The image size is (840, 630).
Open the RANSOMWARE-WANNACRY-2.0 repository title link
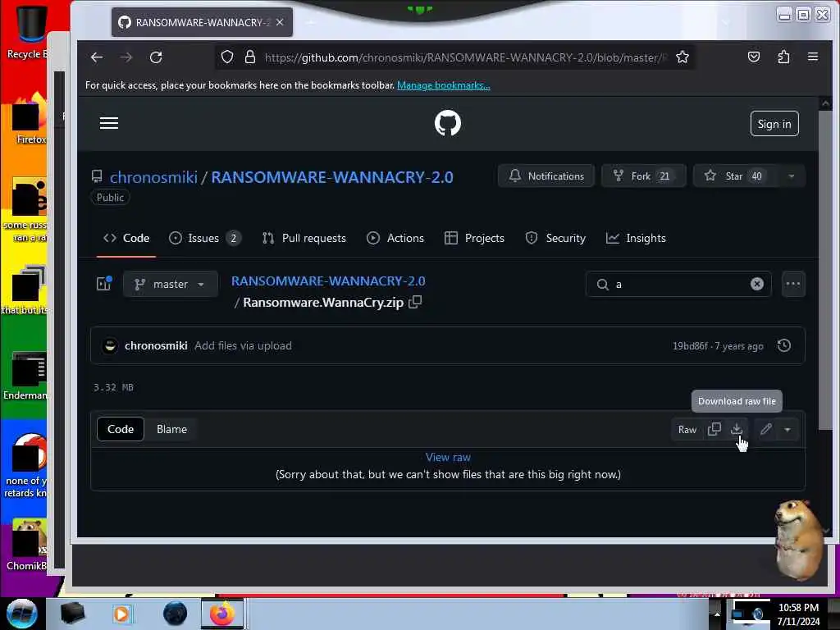332,177
